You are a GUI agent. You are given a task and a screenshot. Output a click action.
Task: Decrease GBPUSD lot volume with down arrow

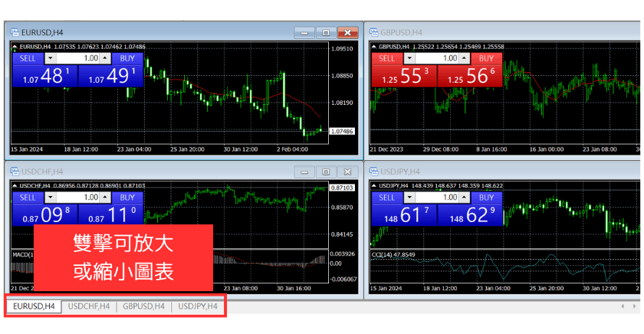[x=410, y=58]
